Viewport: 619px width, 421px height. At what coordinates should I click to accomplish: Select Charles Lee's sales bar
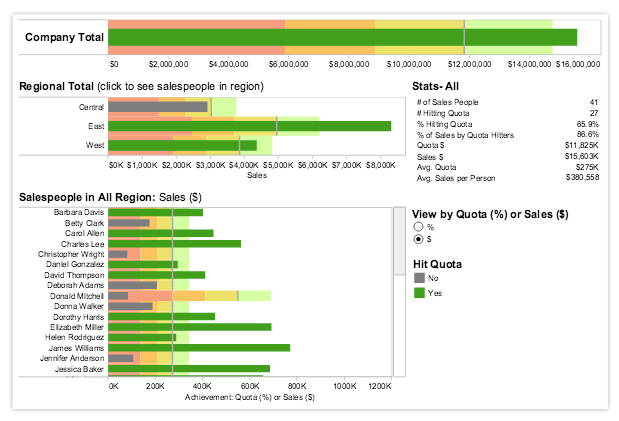click(x=174, y=243)
